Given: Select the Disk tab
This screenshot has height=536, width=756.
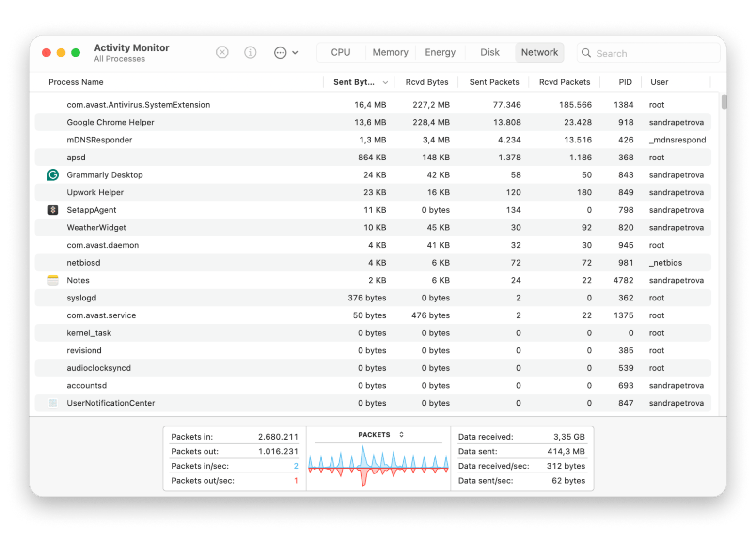Looking at the screenshot, I should coord(489,52).
